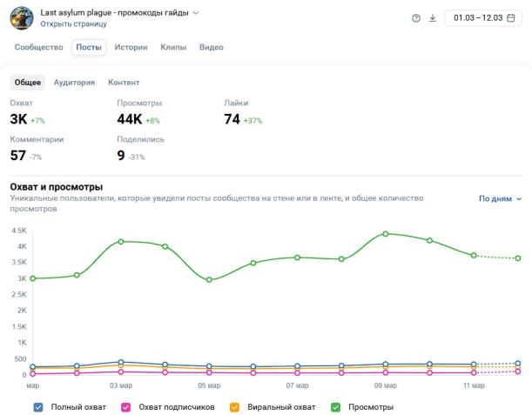Switch to the «Истории» tab
532x415 pixels.
(131, 47)
